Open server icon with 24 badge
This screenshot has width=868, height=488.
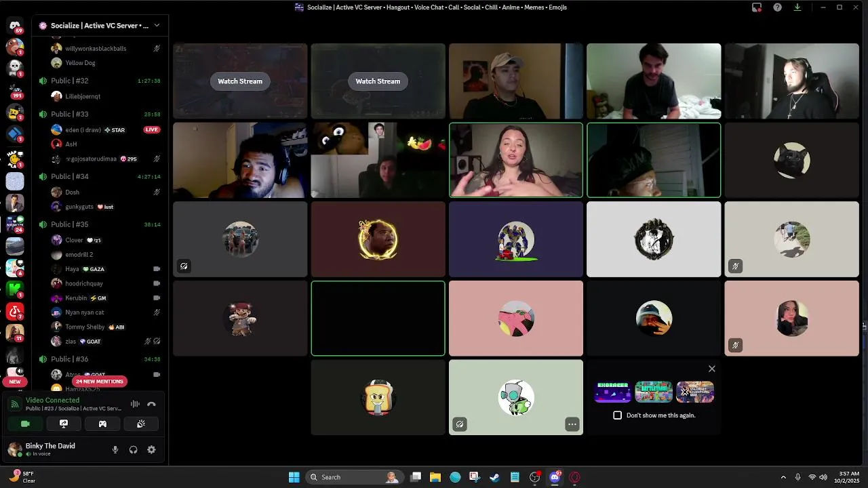pyautogui.click(x=15, y=224)
